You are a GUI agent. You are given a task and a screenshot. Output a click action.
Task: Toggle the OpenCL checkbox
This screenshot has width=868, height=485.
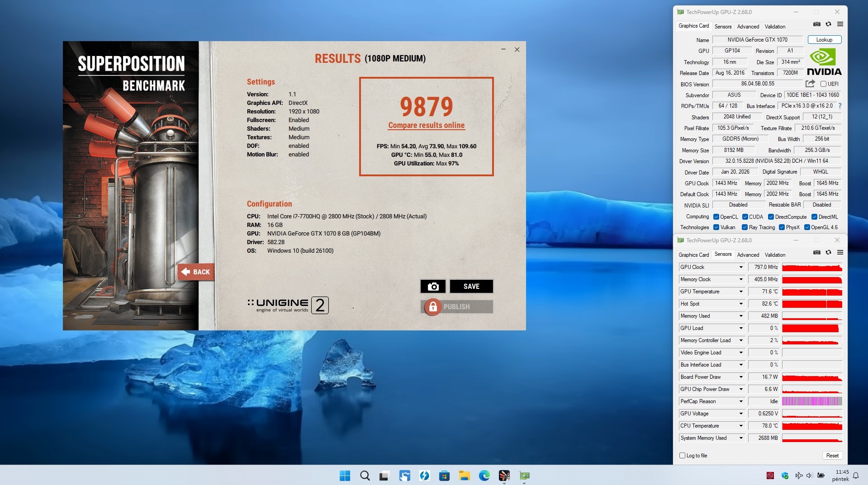coord(716,217)
